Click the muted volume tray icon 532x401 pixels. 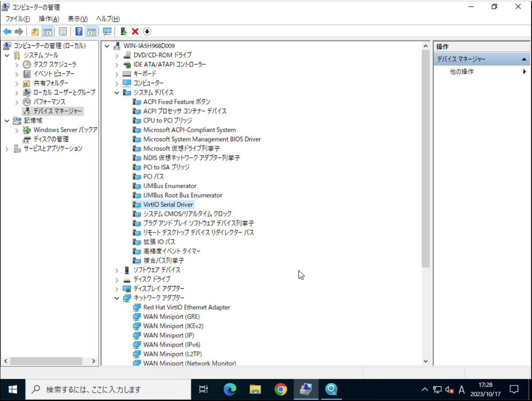click(x=450, y=390)
